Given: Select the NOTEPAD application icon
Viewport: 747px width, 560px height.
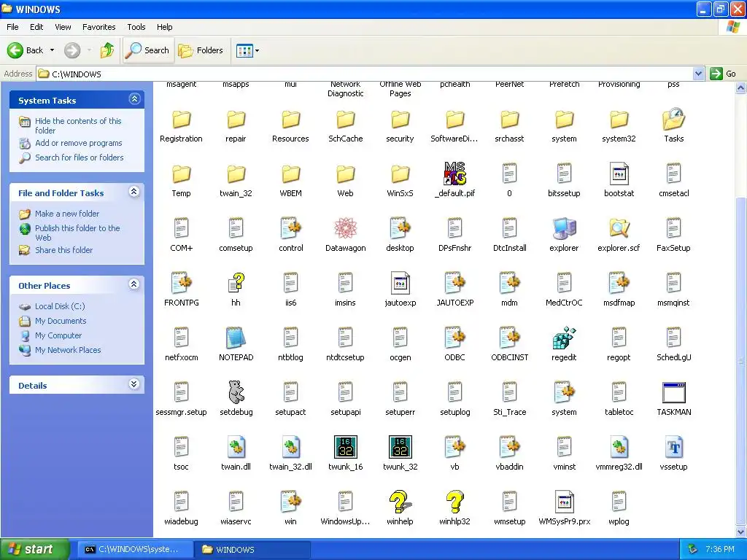Looking at the screenshot, I should tap(236, 338).
